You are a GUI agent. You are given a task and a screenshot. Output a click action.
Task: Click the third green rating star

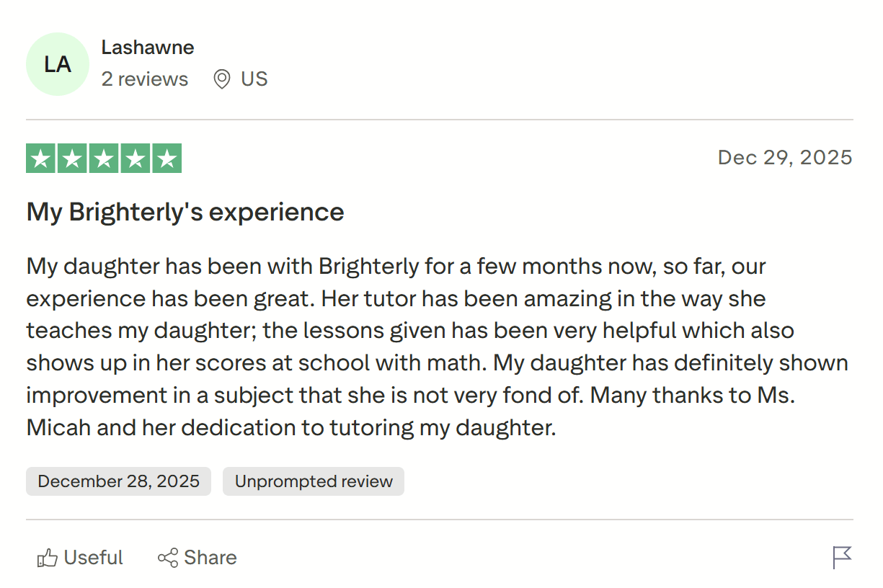[x=104, y=159]
